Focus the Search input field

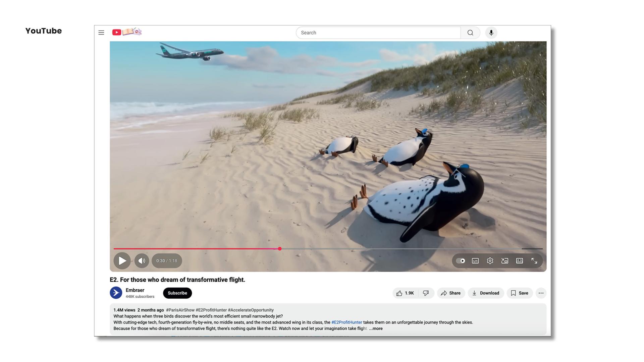point(378,33)
